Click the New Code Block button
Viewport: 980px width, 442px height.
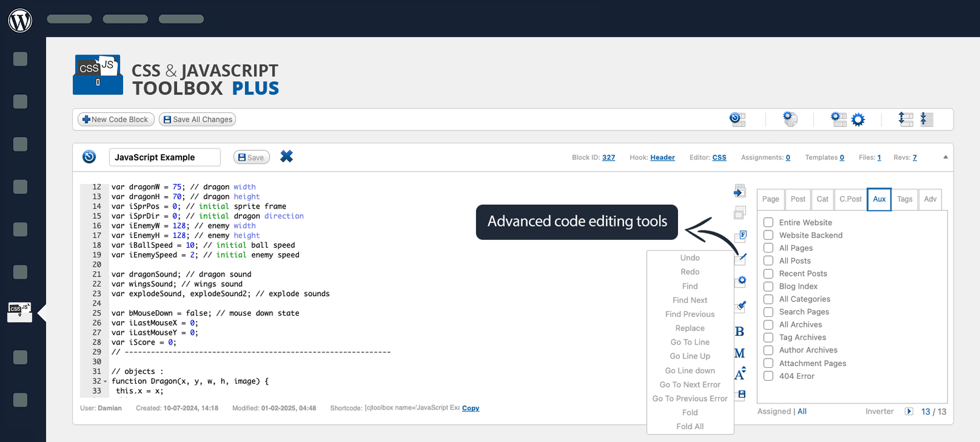click(116, 120)
